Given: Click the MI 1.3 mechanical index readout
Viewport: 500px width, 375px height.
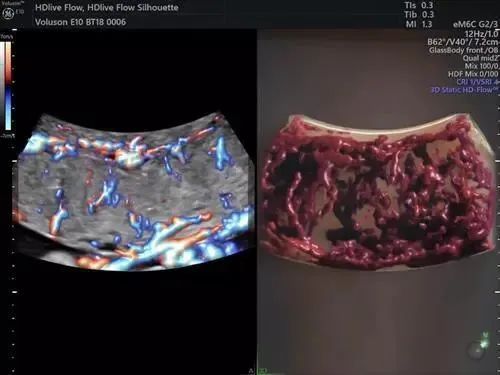Looking at the screenshot, I should [419, 24].
